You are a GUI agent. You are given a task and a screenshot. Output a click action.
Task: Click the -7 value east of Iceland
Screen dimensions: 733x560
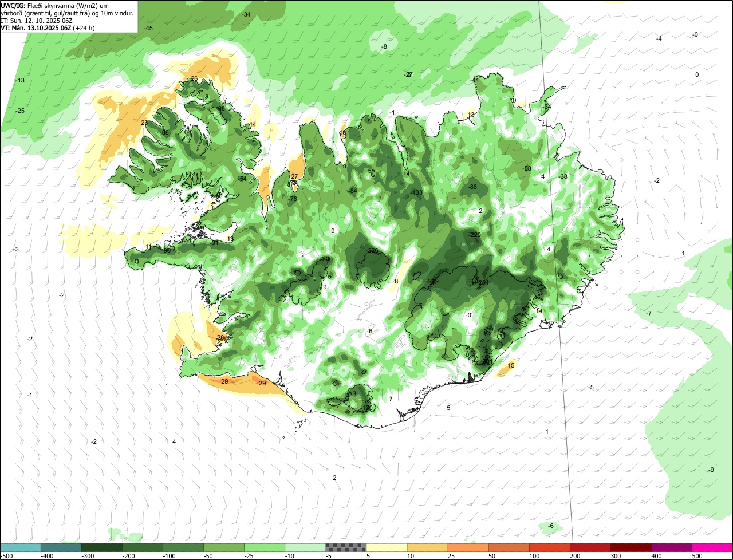[x=649, y=313]
